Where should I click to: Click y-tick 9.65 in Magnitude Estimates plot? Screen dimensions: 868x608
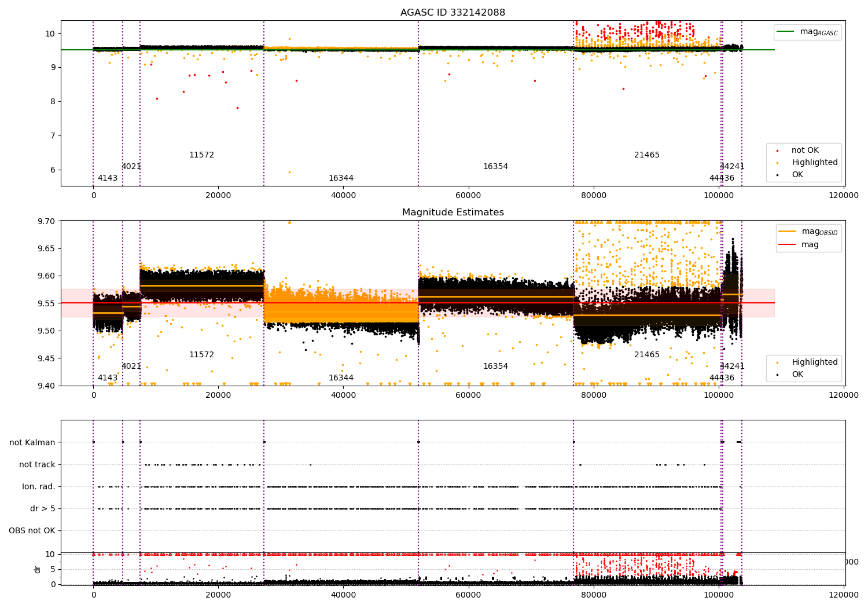pyautogui.click(x=46, y=249)
